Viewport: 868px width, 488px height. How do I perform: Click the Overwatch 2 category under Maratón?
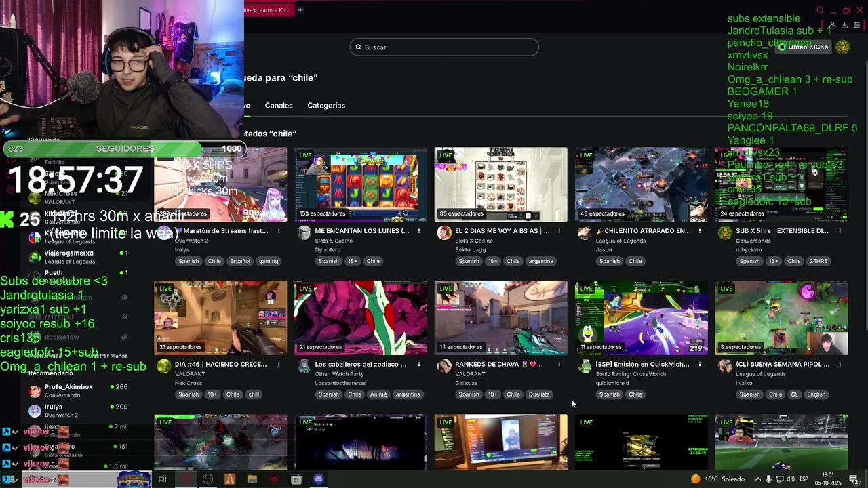(x=191, y=241)
